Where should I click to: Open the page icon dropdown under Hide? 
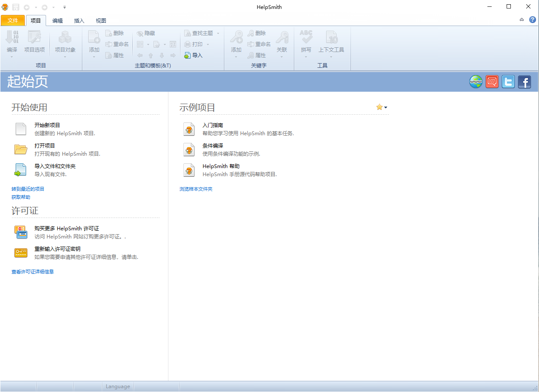tap(165, 44)
